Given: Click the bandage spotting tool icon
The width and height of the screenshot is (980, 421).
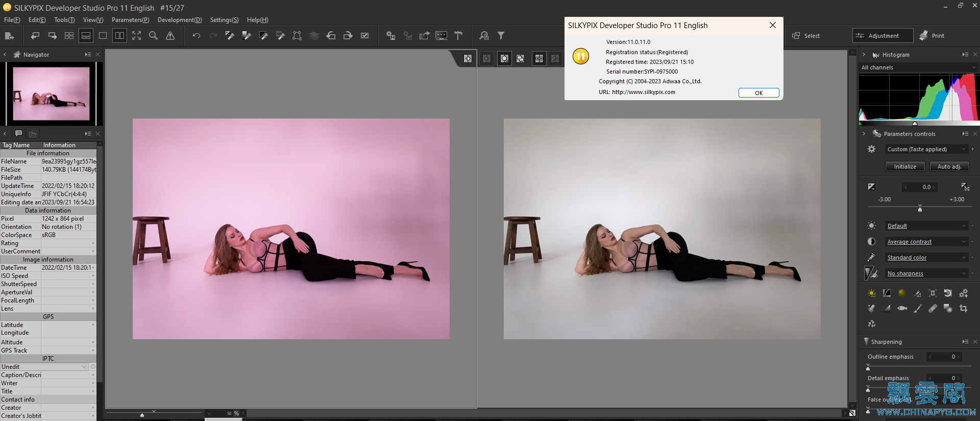Looking at the screenshot, I should [933, 309].
